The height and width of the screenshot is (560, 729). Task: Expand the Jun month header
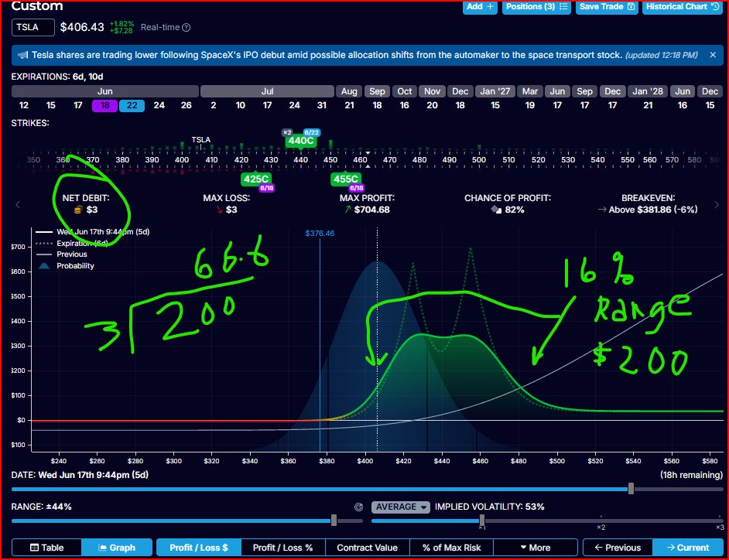tap(105, 91)
